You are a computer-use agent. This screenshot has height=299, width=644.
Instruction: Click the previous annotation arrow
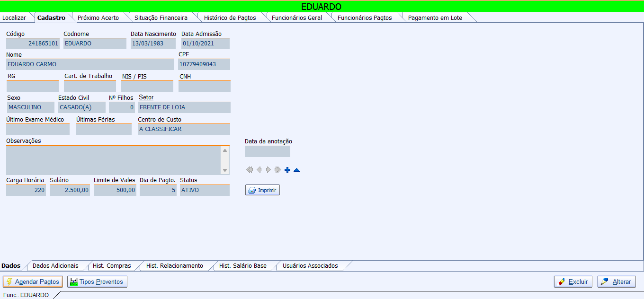click(x=259, y=170)
